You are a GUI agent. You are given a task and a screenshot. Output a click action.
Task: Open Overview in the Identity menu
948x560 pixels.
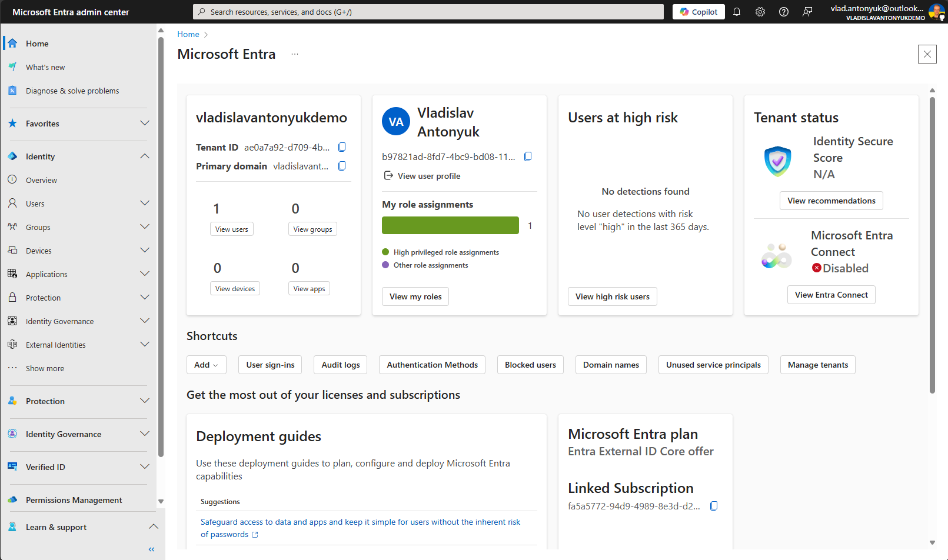click(x=41, y=180)
